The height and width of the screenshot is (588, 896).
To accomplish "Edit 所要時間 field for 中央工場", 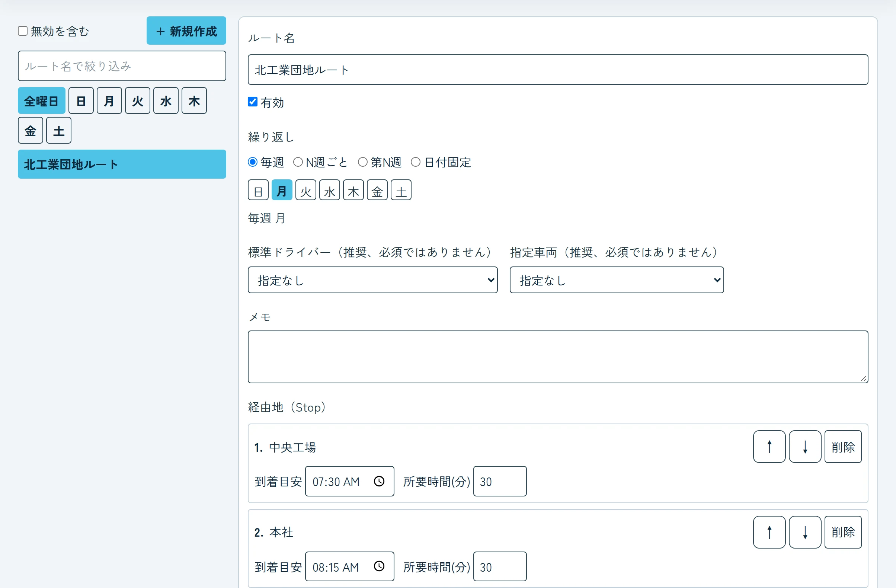I will (500, 481).
